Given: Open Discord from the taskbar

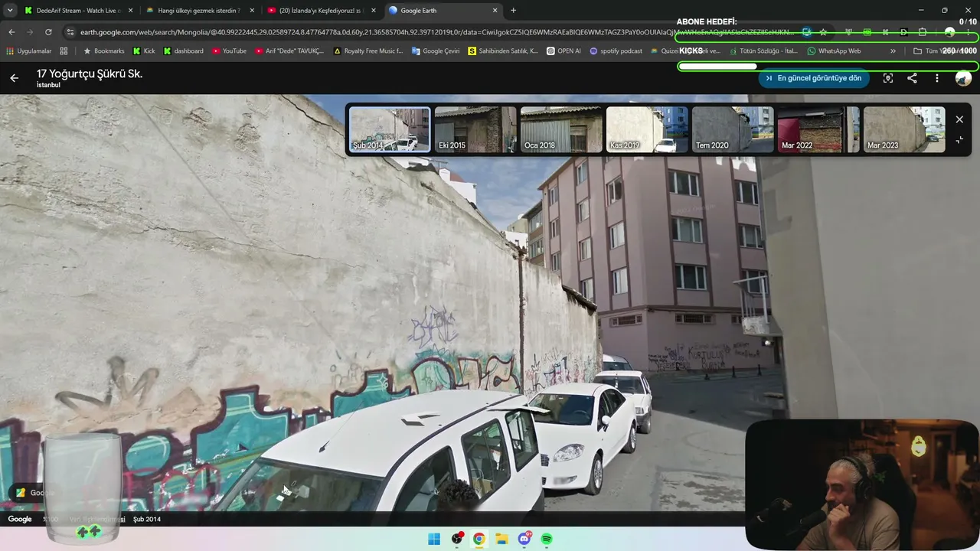Looking at the screenshot, I should 524,539.
